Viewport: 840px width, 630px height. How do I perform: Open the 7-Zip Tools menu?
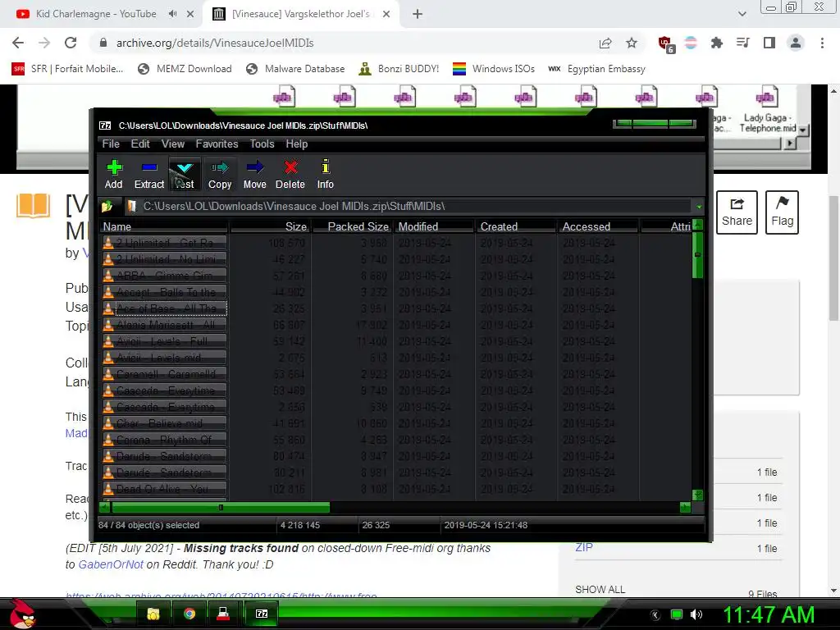[x=262, y=144]
